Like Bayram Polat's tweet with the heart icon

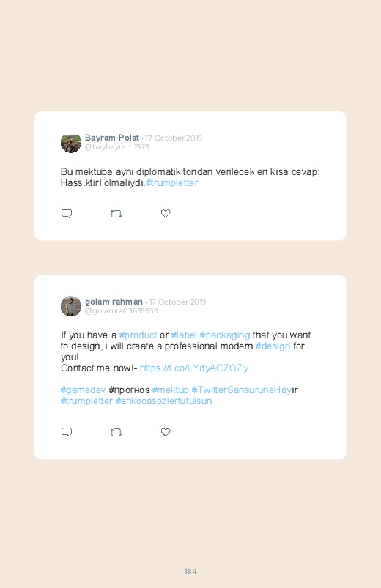click(166, 213)
